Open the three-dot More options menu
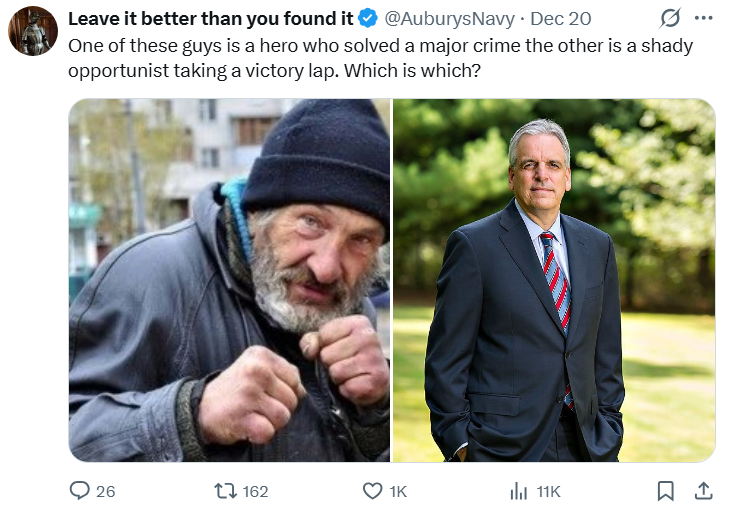Viewport: 732px width, 508px height. coord(703,19)
